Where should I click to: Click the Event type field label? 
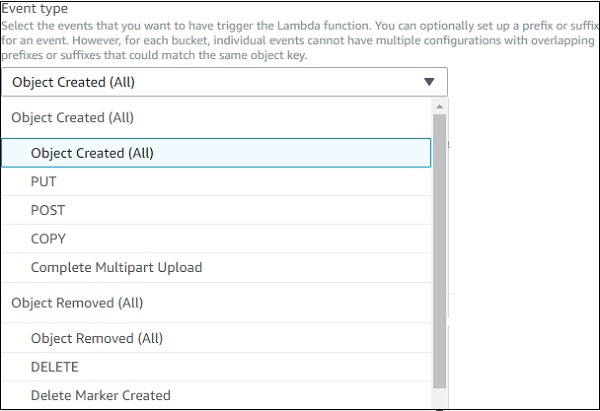35,9
